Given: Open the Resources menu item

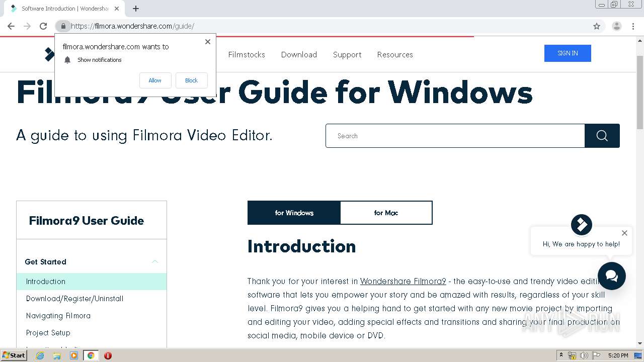Looking at the screenshot, I should (x=395, y=55).
